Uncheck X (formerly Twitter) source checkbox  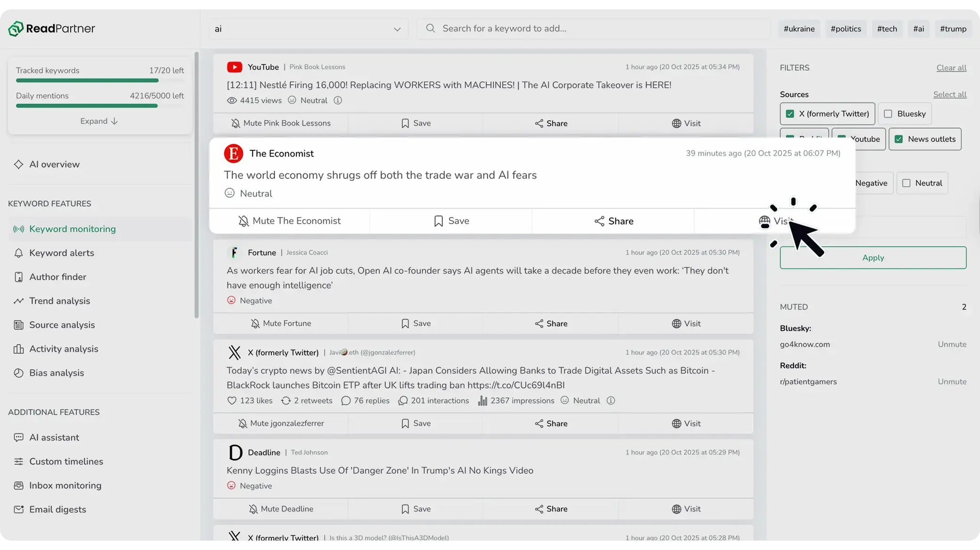click(790, 114)
